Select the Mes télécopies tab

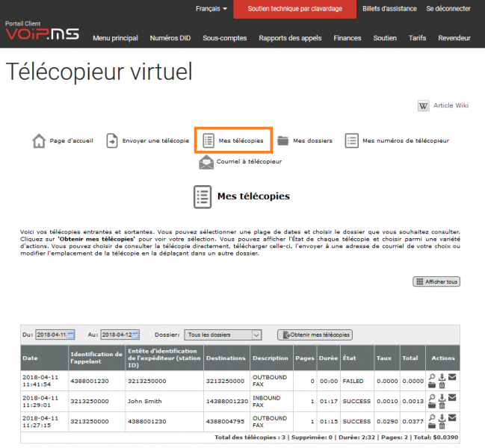(233, 140)
